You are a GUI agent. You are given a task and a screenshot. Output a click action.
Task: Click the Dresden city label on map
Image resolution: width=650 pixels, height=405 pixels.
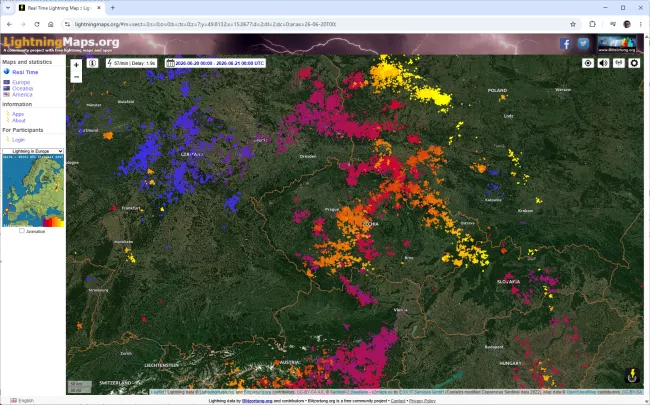(308, 156)
